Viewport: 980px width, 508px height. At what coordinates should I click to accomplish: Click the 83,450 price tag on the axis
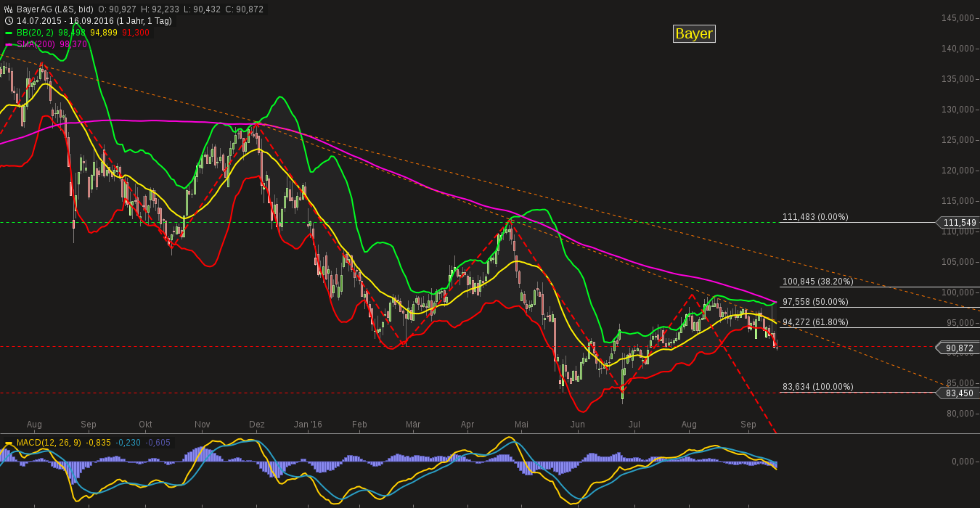click(958, 393)
